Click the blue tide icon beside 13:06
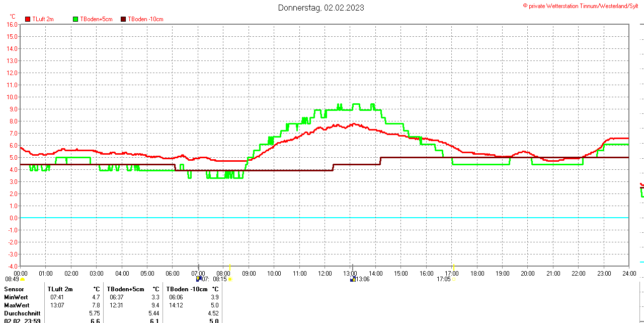The width and height of the screenshot is (644, 323). (353, 279)
